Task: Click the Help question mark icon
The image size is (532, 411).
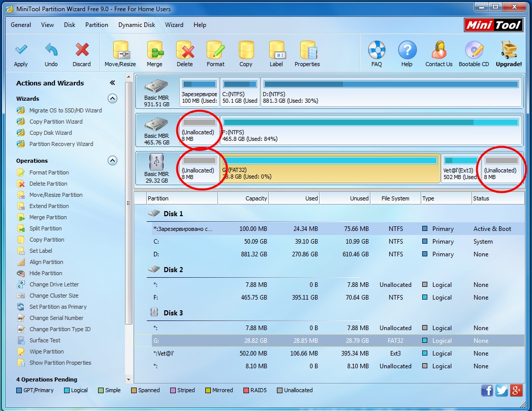Action: click(x=407, y=50)
